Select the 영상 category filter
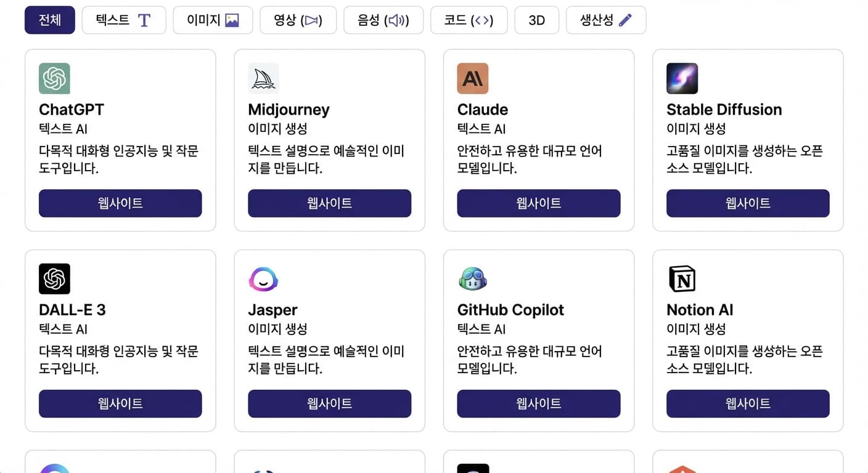The width and height of the screenshot is (868, 473). point(298,20)
